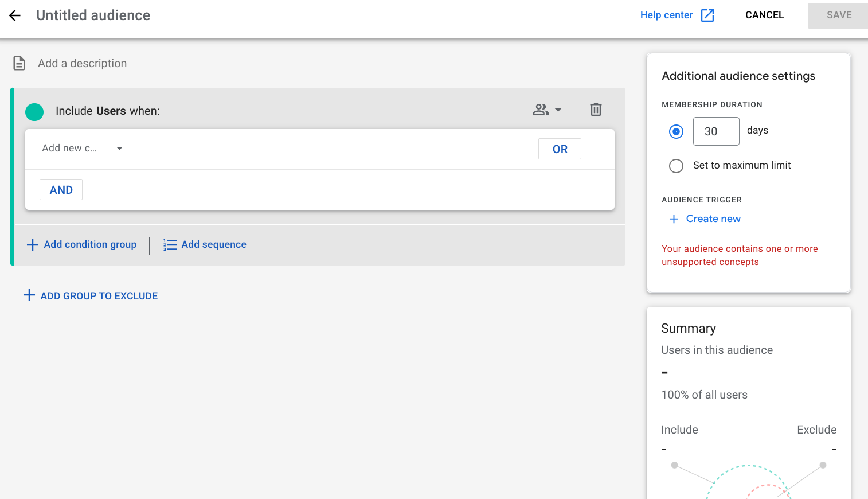The image size is (868, 499).
Task: Click the teal circle beside Include Users
Action: [34, 112]
